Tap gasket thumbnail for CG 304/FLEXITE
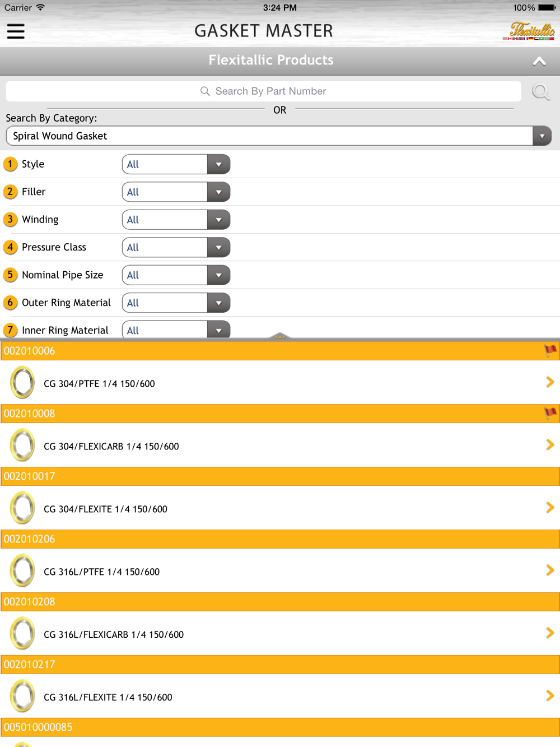The height and width of the screenshot is (747, 560). (x=22, y=508)
